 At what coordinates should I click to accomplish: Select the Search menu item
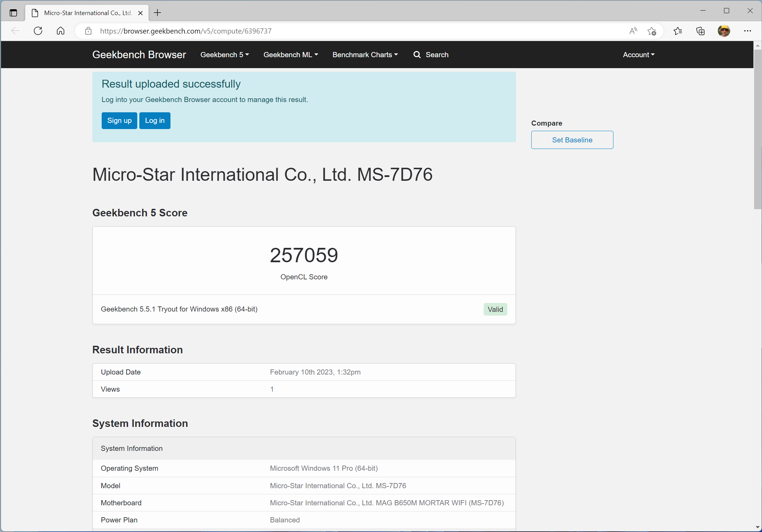(x=431, y=54)
